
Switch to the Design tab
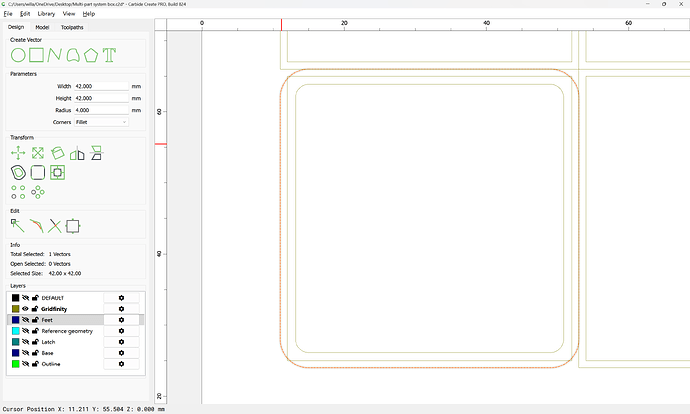(x=16, y=27)
